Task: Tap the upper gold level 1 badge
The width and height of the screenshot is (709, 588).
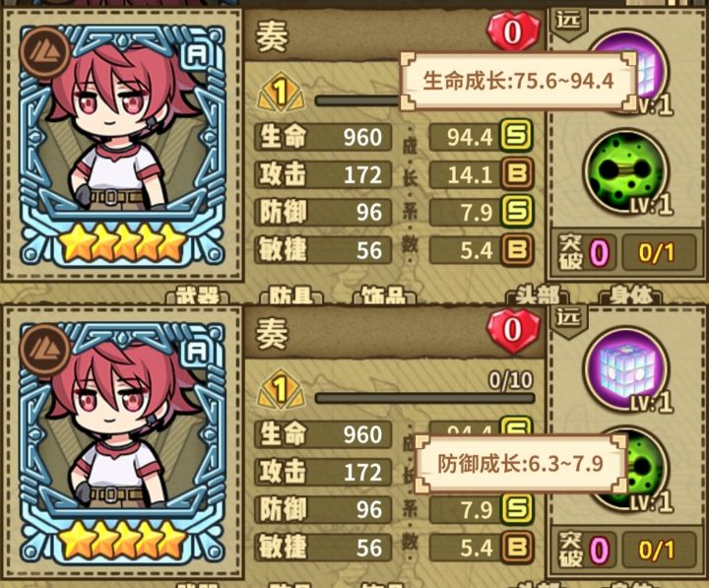Action: coord(281,92)
